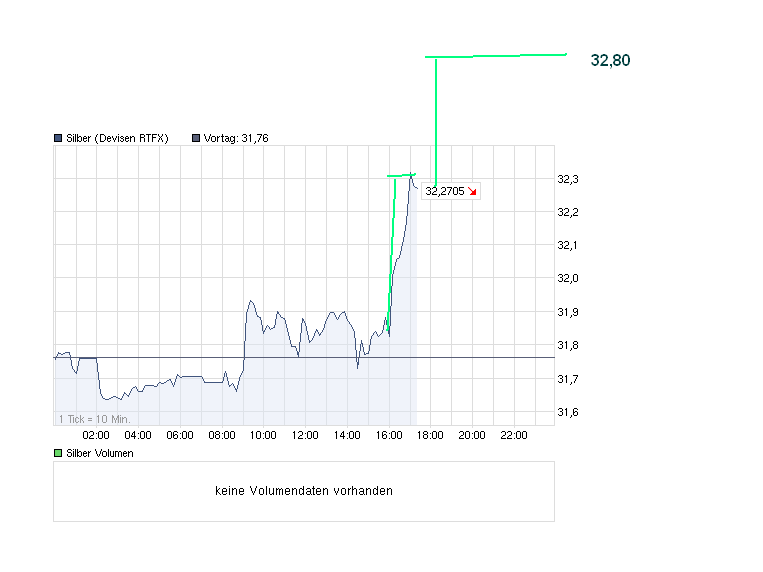Click the 32,80 target price annotation

click(610, 60)
